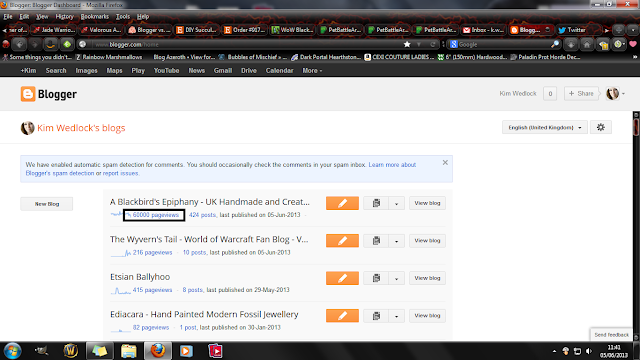Click the Blogger logo icon
This screenshot has height=360, width=640.
[x=28, y=94]
